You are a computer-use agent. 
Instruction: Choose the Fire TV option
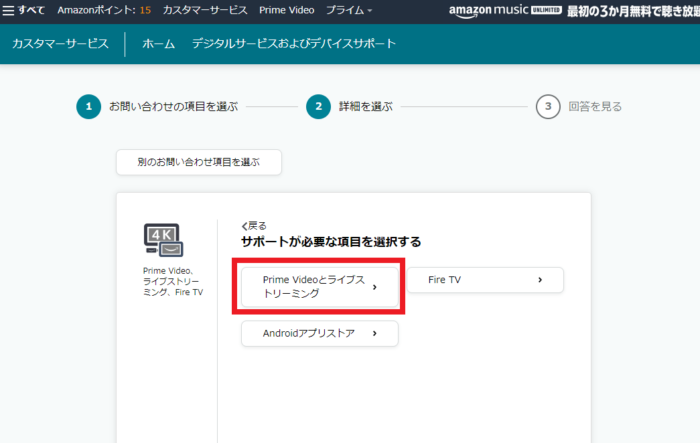tap(485, 280)
